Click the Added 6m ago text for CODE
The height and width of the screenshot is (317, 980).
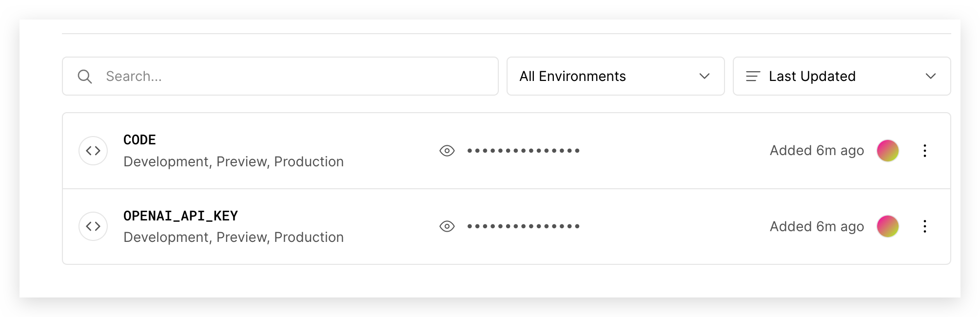(817, 151)
